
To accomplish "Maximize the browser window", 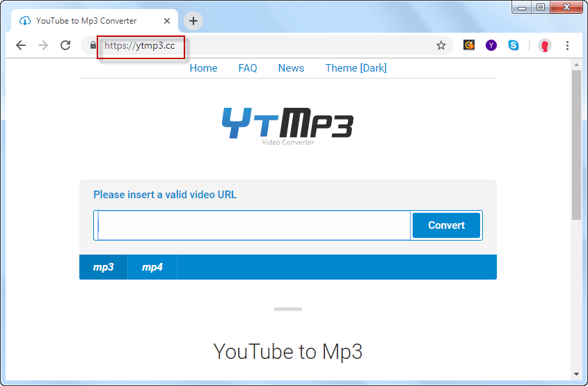I will click(541, 8).
